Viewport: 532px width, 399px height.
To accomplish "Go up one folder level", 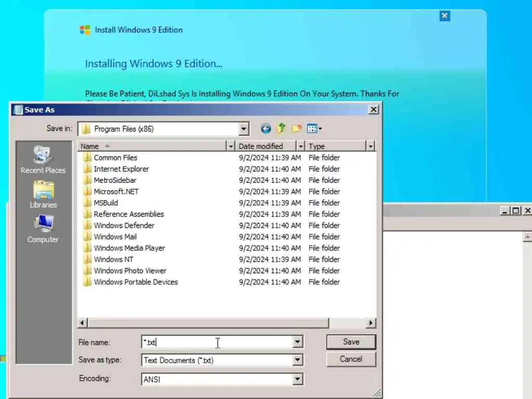I will (x=281, y=129).
